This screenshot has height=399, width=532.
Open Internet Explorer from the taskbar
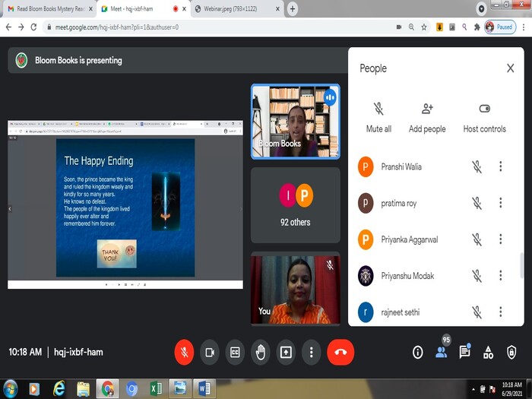point(59,389)
